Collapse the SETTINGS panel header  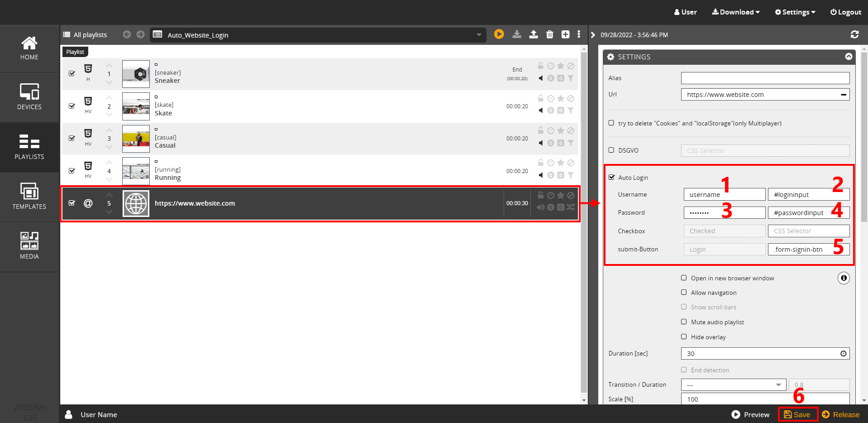coord(849,57)
